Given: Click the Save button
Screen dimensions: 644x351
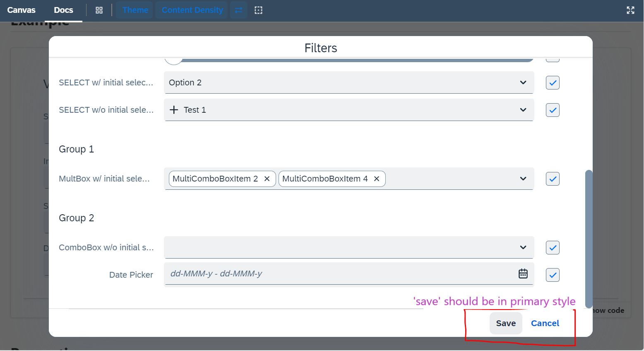Looking at the screenshot, I should click(506, 323).
